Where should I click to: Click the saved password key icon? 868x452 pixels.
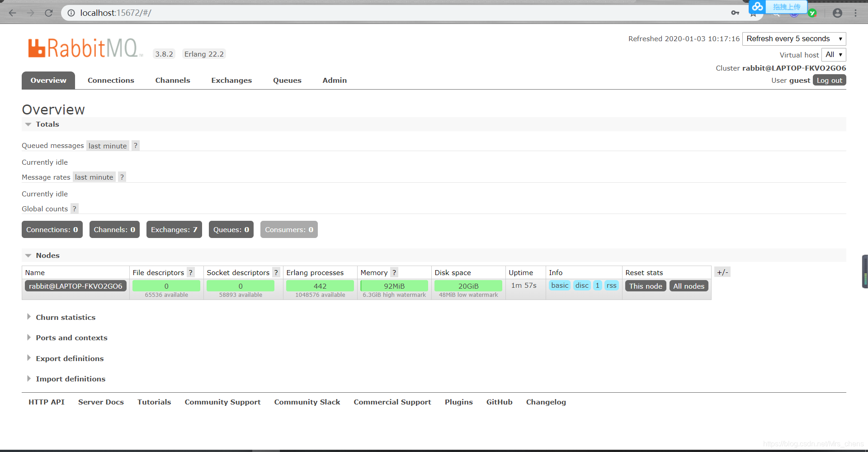point(735,13)
